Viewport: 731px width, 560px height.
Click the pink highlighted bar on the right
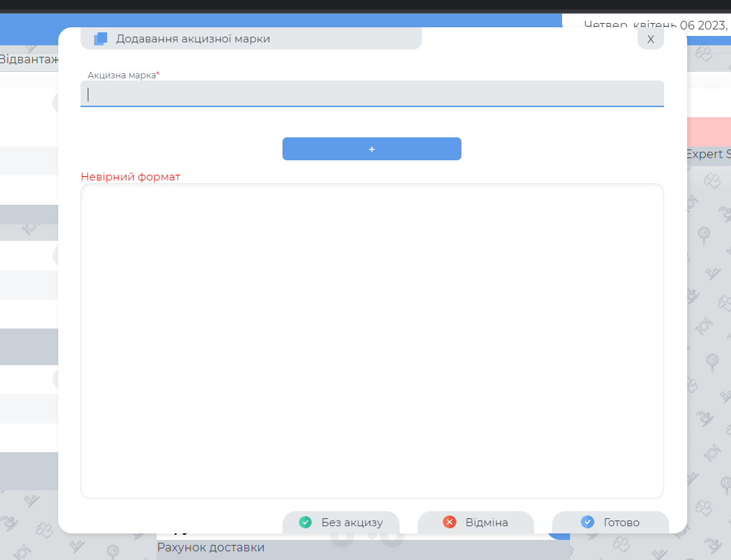(x=709, y=131)
